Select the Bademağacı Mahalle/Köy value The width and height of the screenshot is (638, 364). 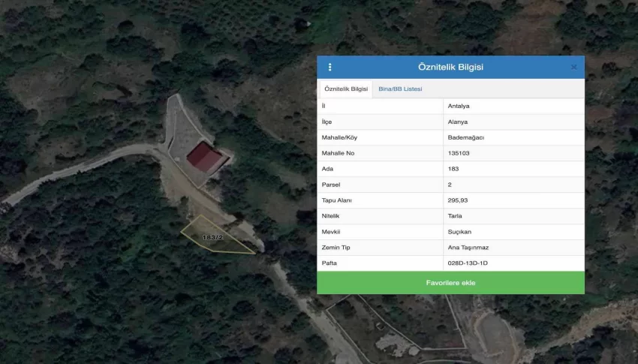pyautogui.click(x=464, y=137)
